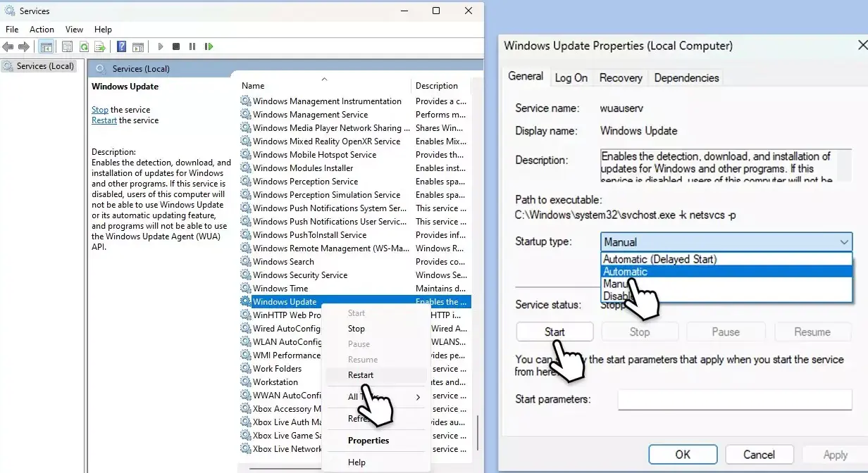The width and height of the screenshot is (868, 473).
Task: Open Help using the blue question mark icon
Action: (x=120, y=46)
